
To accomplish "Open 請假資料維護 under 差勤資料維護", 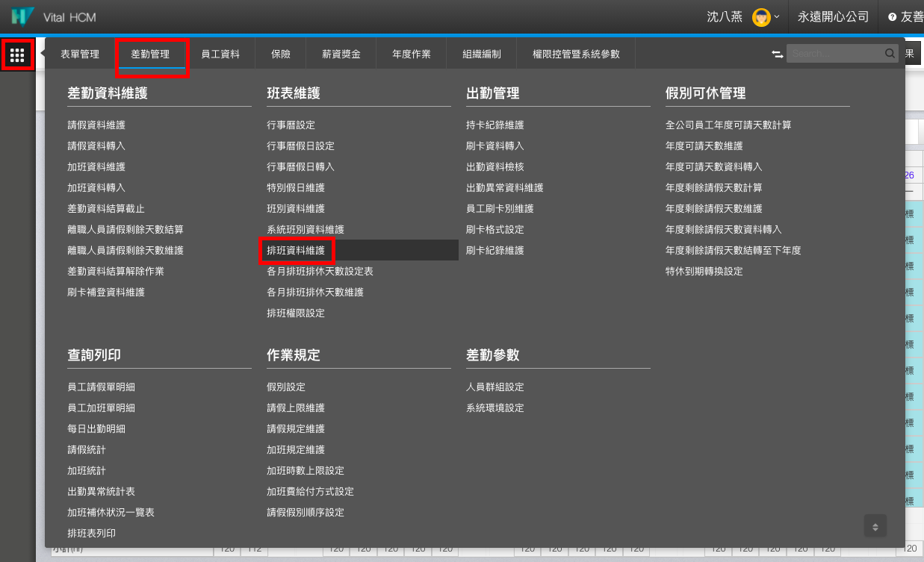I will pos(96,125).
